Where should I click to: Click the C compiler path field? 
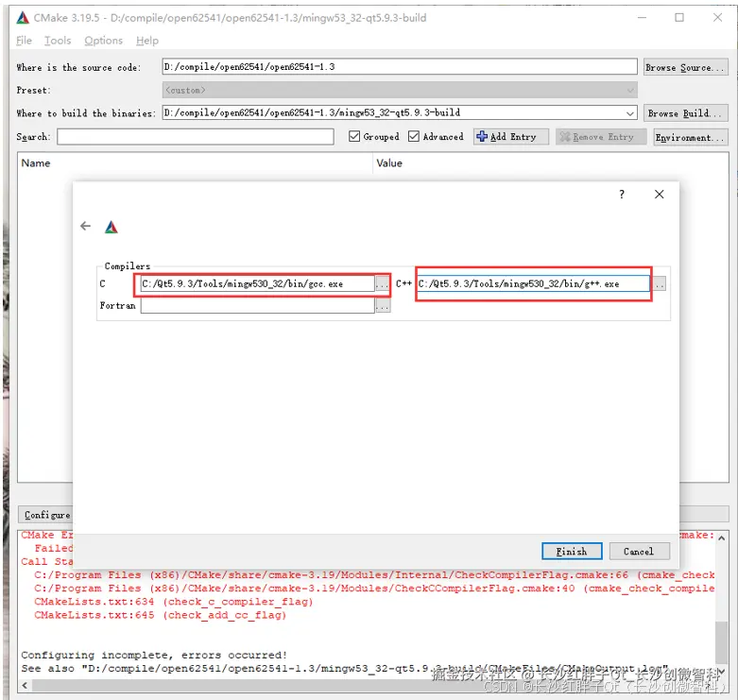[x=257, y=284]
